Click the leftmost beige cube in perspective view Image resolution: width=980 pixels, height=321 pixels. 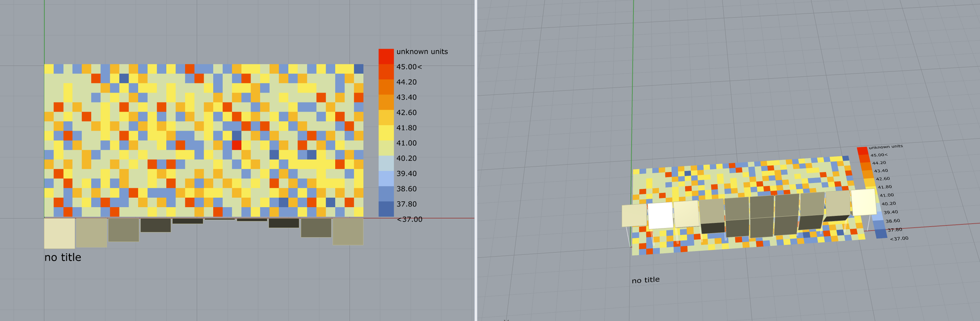(634, 215)
